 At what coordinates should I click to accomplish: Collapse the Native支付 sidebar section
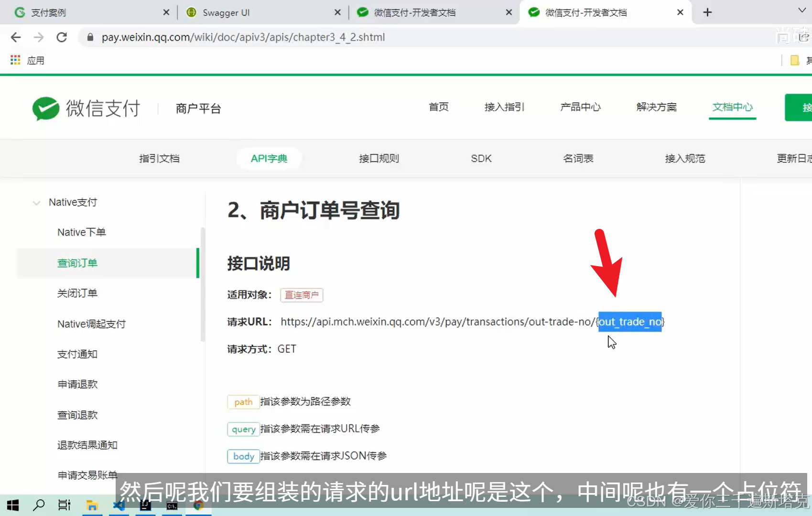click(x=36, y=203)
